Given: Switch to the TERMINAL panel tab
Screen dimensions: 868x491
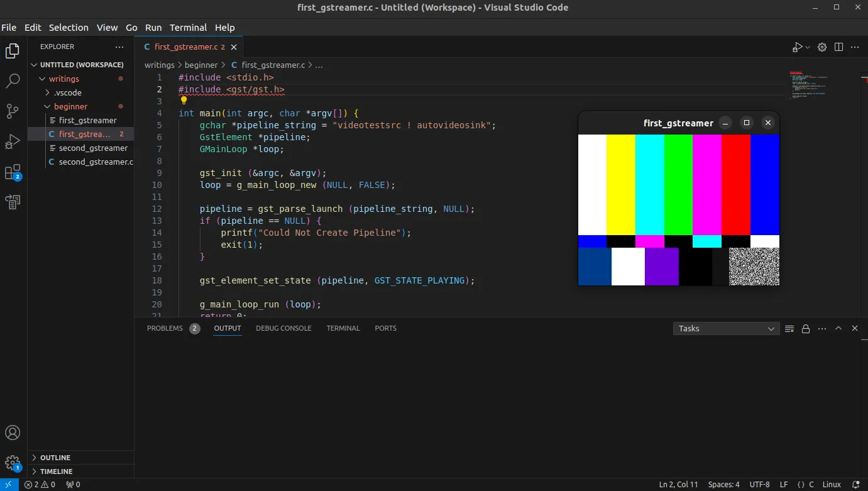Looking at the screenshot, I should [343, 328].
